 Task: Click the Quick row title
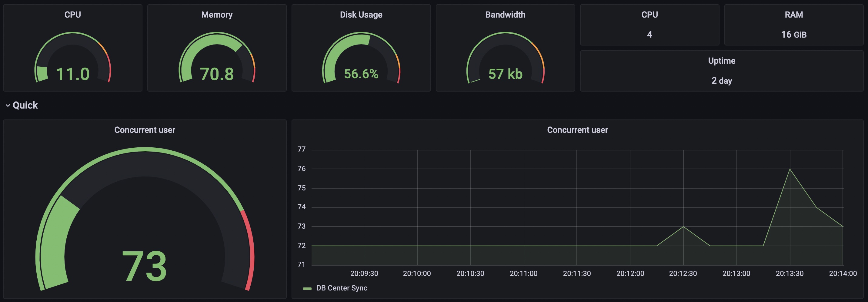pos(25,105)
